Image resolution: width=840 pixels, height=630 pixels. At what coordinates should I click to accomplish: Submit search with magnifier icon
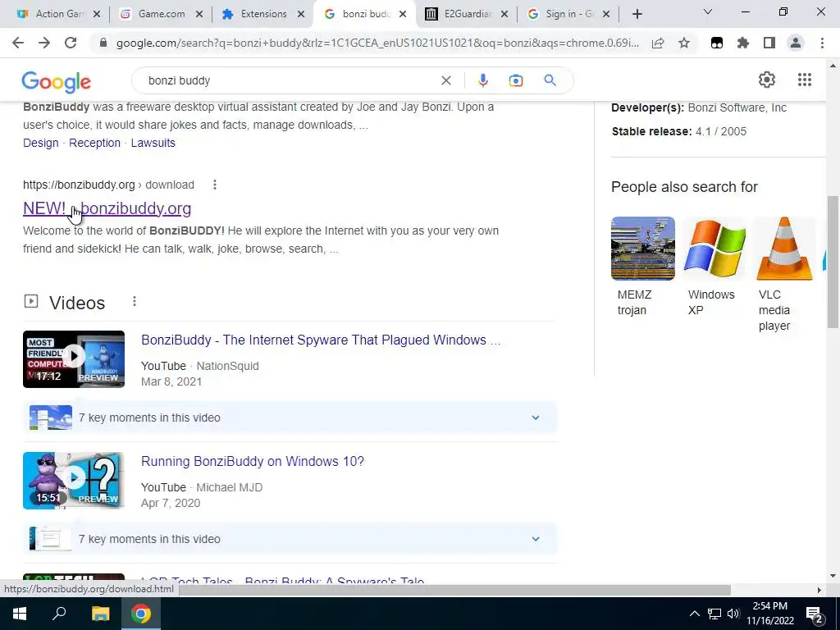click(x=550, y=80)
